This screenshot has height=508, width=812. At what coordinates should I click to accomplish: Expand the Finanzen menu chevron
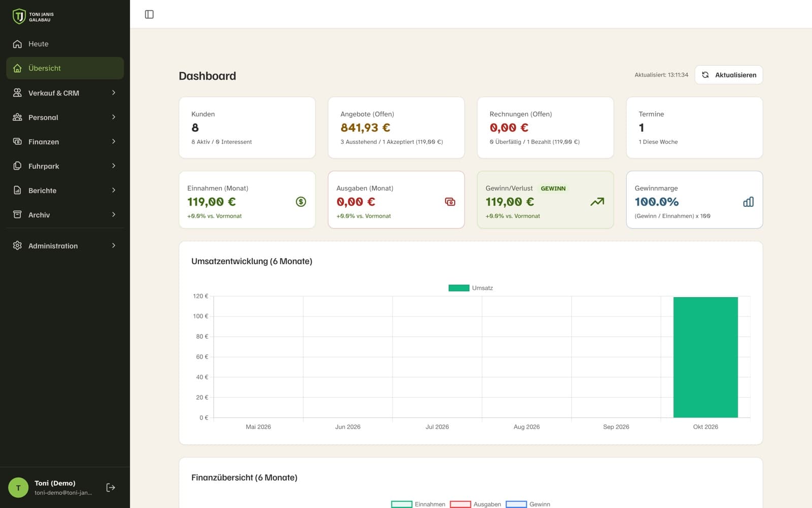click(114, 142)
